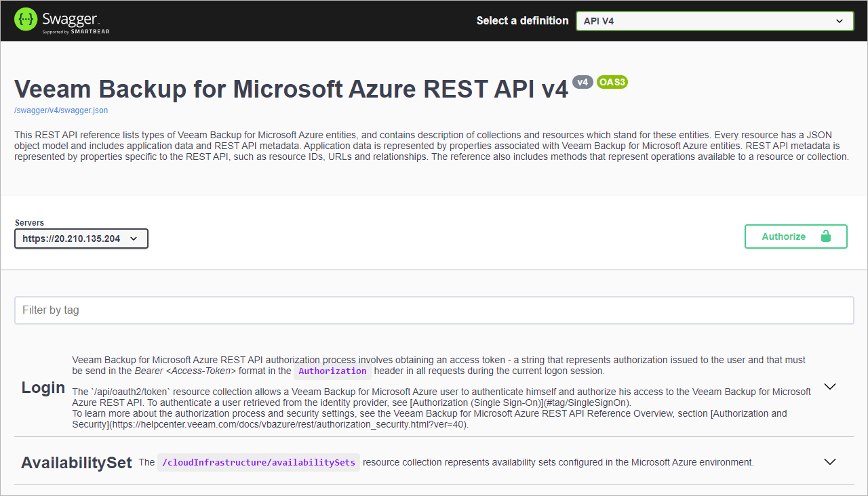Image resolution: width=868 pixels, height=496 pixels.
Task: Click the 'Supported by SMARTBEAR' text
Action: [76, 31]
